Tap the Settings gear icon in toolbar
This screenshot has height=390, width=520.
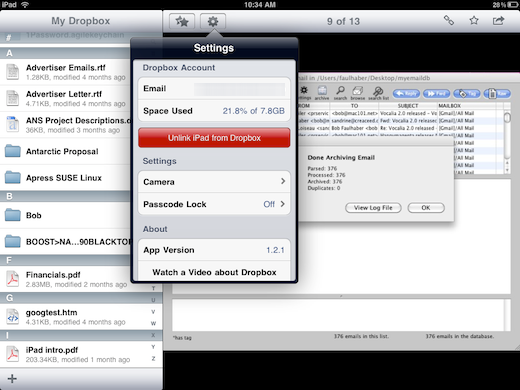213,21
